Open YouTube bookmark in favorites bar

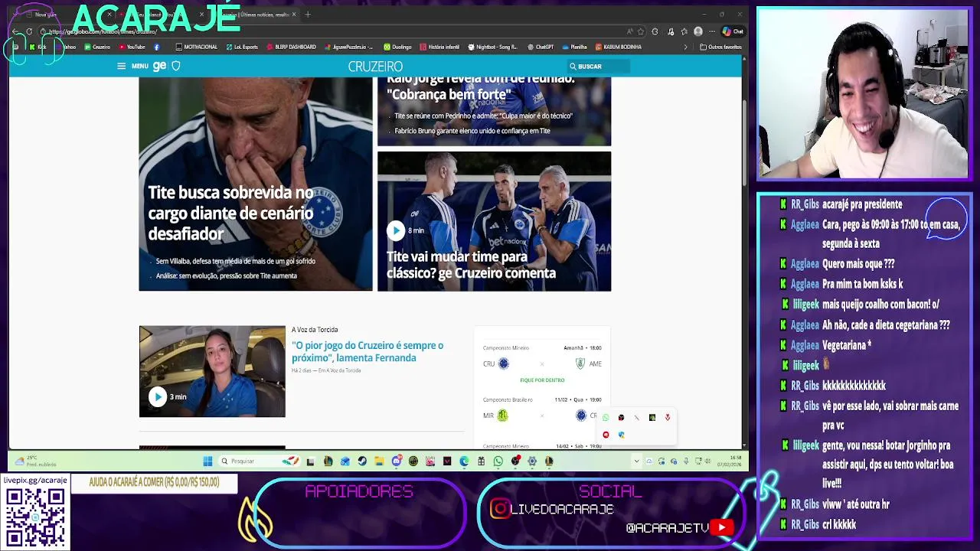click(x=132, y=47)
